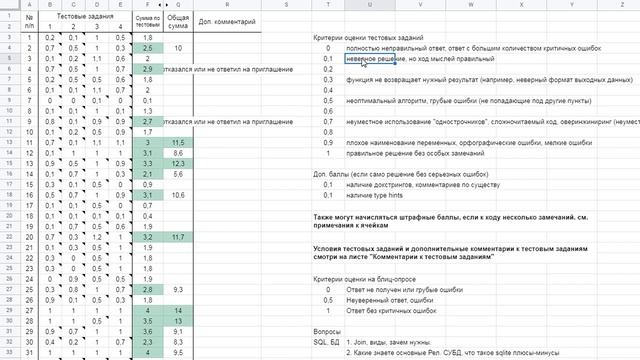
Task: Select the green cell with total 13
Action: point(178,321)
